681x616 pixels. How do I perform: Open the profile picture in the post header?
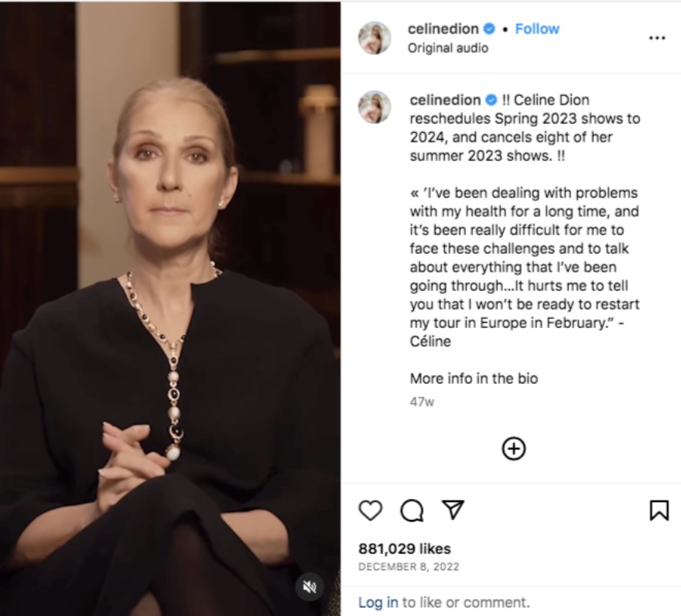pyautogui.click(x=375, y=38)
